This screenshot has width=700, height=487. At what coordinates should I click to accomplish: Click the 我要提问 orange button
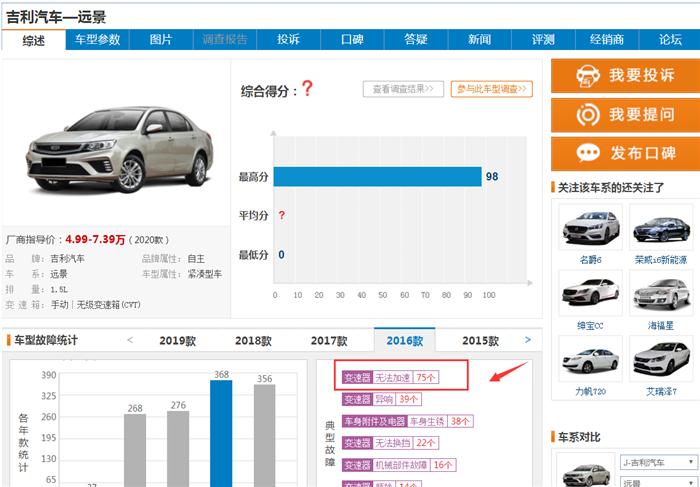point(625,115)
